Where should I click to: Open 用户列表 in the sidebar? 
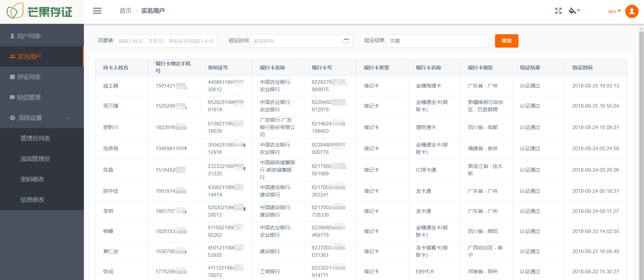pos(29,36)
